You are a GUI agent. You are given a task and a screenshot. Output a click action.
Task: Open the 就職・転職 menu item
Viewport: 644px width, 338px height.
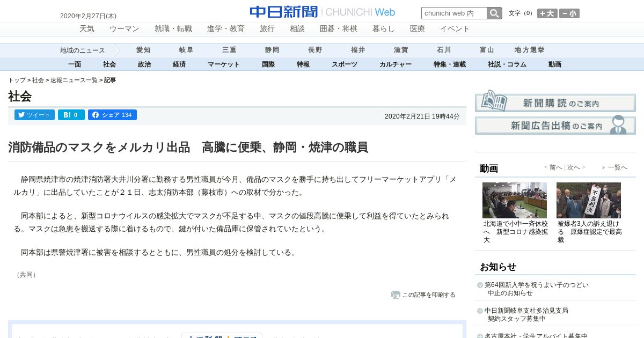pyautogui.click(x=173, y=29)
